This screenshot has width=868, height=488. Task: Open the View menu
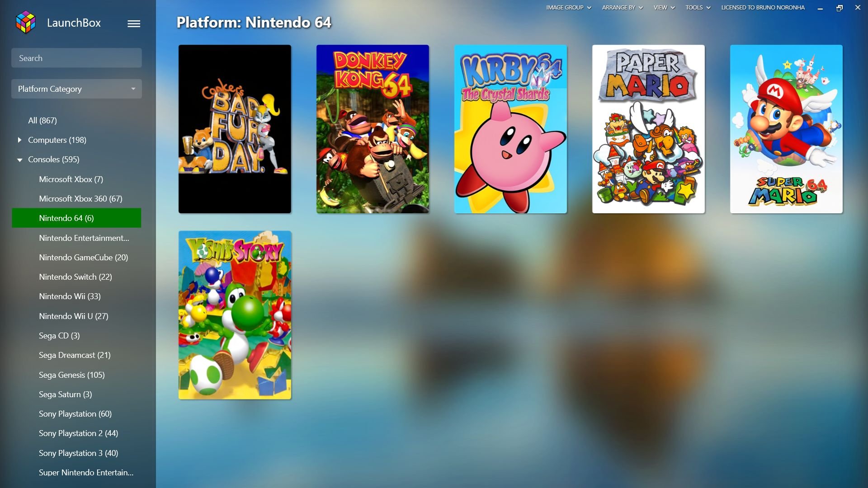664,7
